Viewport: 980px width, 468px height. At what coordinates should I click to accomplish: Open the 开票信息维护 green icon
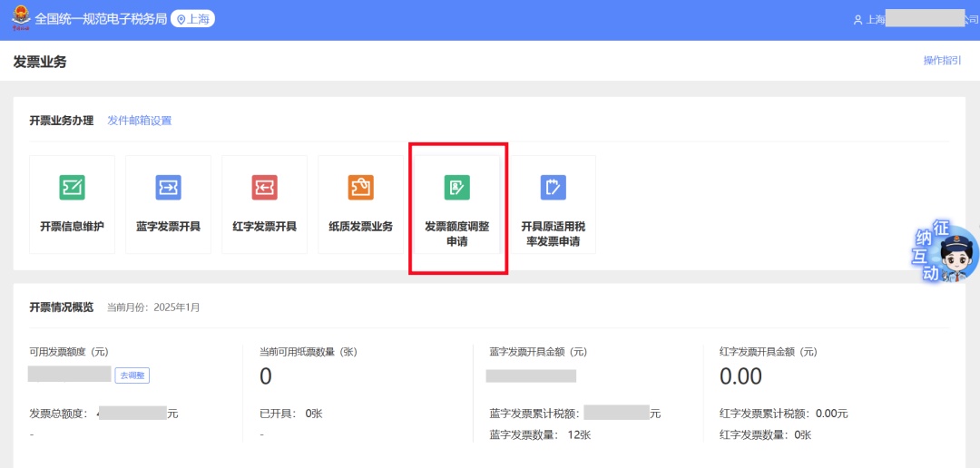pyautogui.click(x=72, y=188)
